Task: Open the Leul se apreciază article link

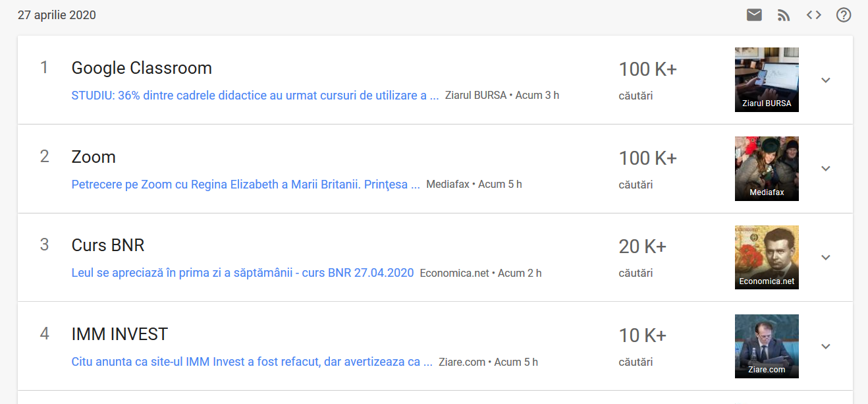Action: (x=242, y=273)
